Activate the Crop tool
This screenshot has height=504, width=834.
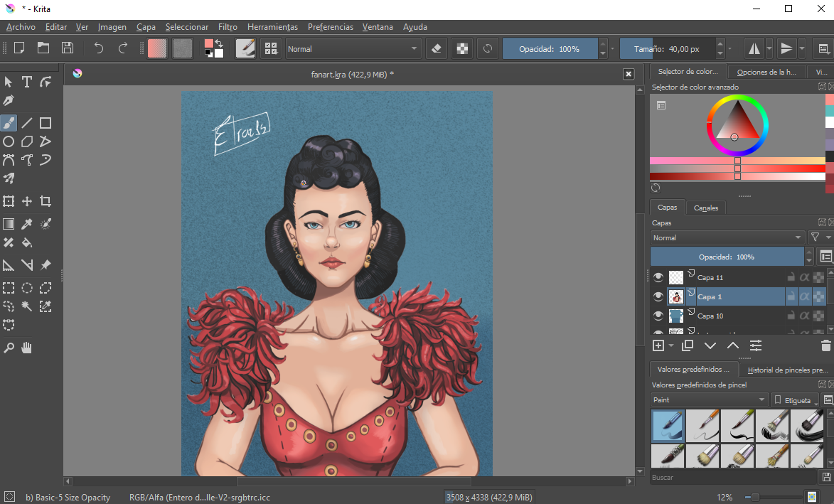point(46,201)
